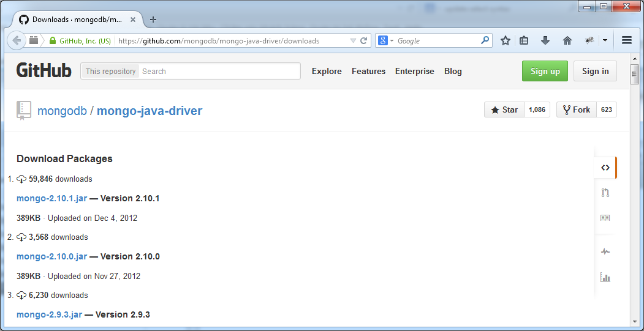644x331 pixels.
Task: Reload the page with the refresh icon
Action: (x=363, y=40)
